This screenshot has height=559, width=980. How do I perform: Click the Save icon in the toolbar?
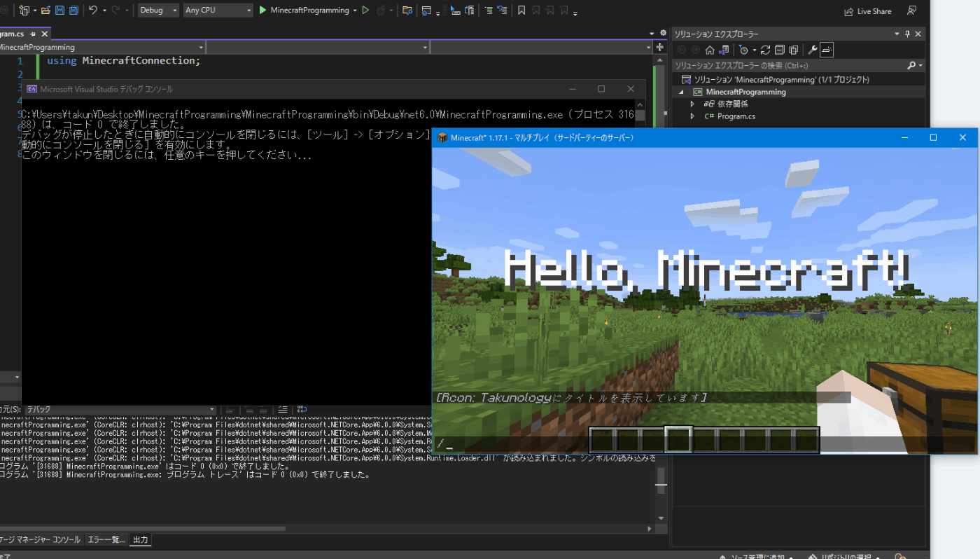coord(59,11)
